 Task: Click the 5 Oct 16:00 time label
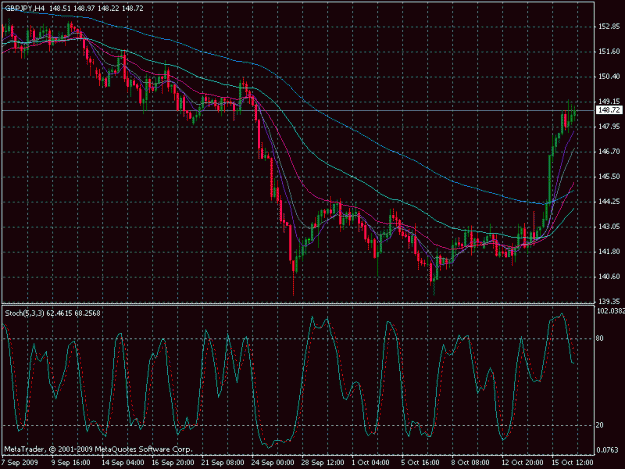(x=421, y=463)
